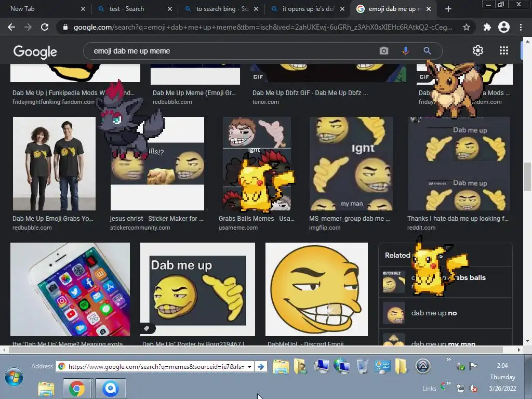Image resolution: width=532 pixels, height=399 pixels.
Task: Open the Computer toolbar icon
Action: tap(321, 366)
